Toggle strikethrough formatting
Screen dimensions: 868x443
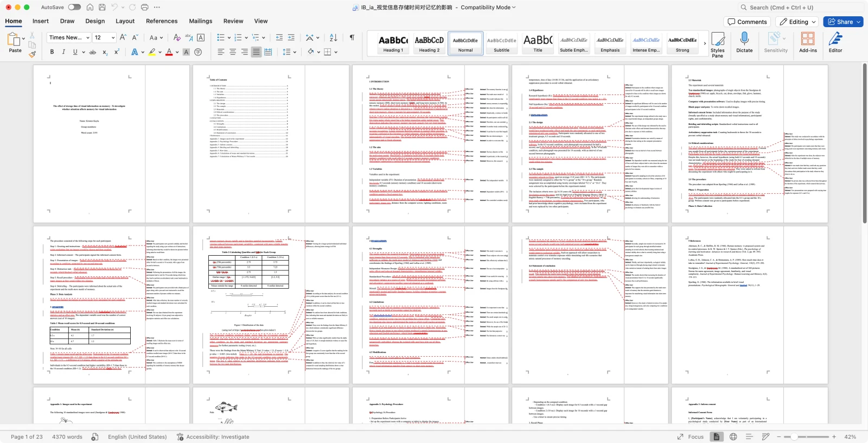(x=92, y=52)
